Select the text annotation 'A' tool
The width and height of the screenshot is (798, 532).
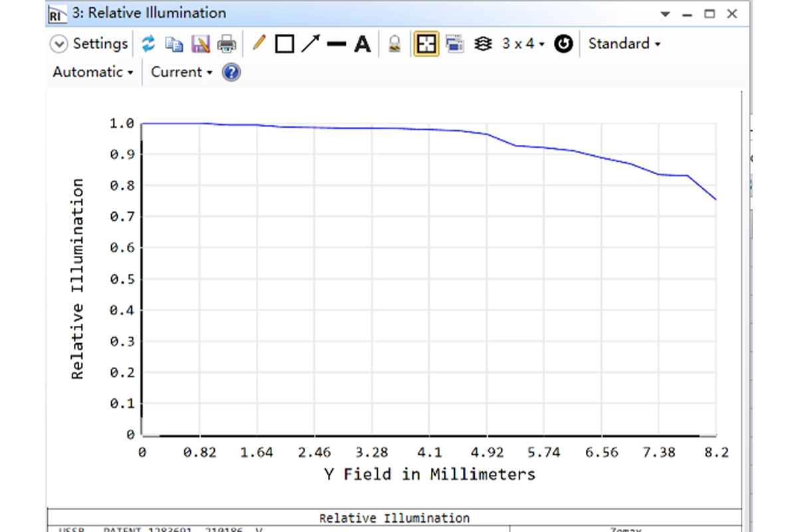tap(362, 45)
